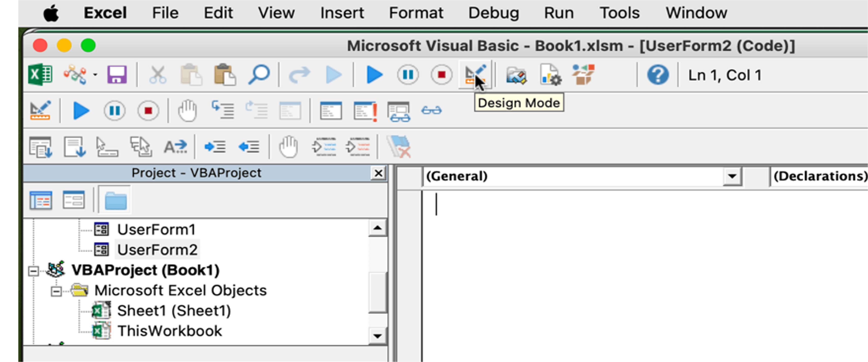Save the workbook with floppy disk icon
Viewport: 868px width, 362px height.
click(117, 75)
